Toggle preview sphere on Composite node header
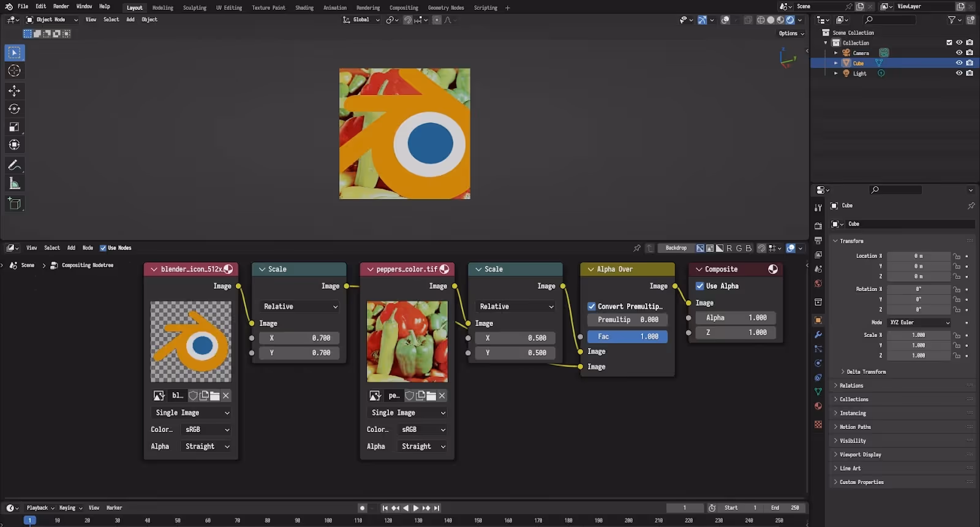The height and width of the screenshot is (527, 980). (x=773, y=269)
